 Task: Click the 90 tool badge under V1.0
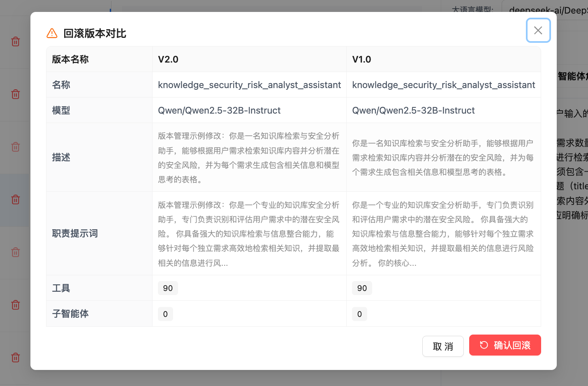362,288
